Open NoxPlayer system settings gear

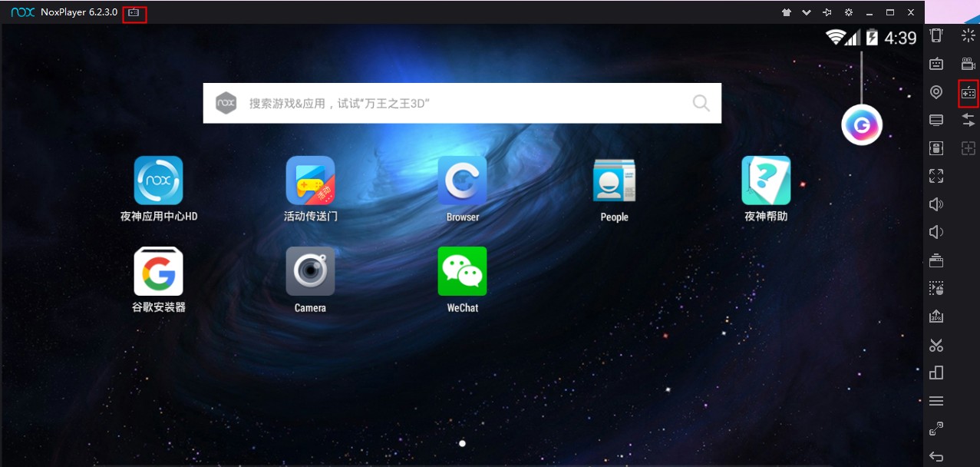(x=848, y=12)
